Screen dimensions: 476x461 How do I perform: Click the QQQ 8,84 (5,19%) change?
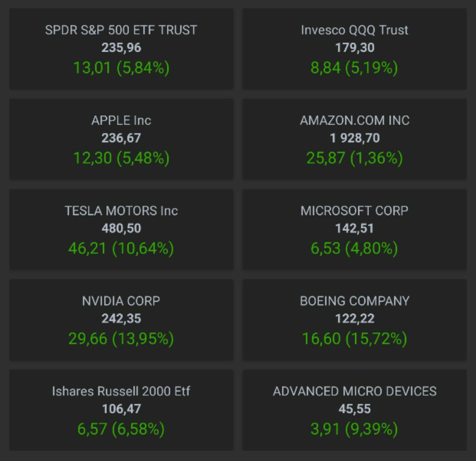354,68
